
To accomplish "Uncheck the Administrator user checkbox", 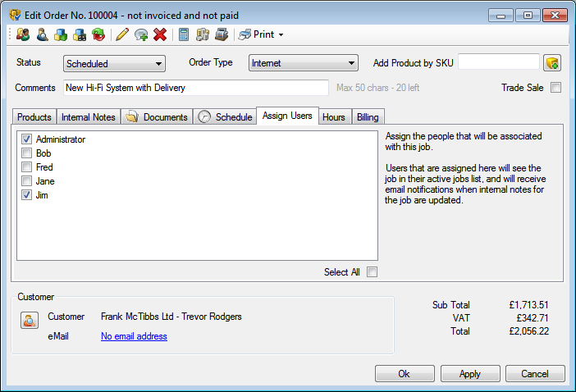I will pos(27,139).
